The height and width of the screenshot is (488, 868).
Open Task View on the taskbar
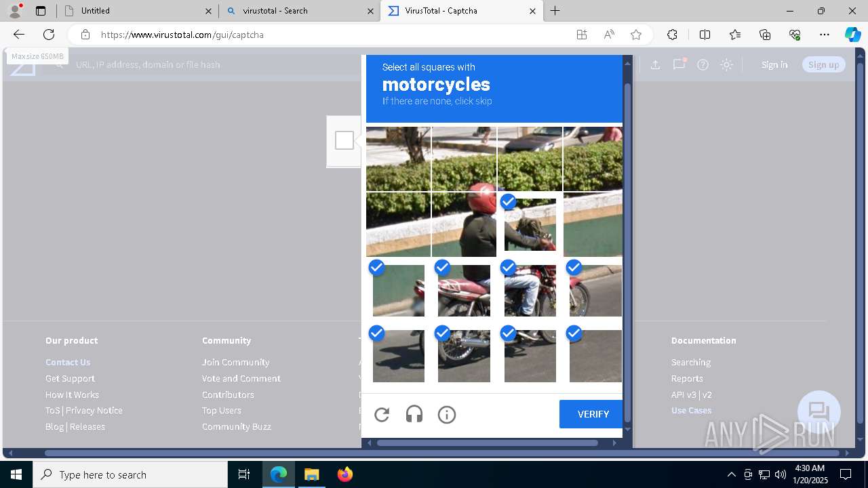point(244,474)
